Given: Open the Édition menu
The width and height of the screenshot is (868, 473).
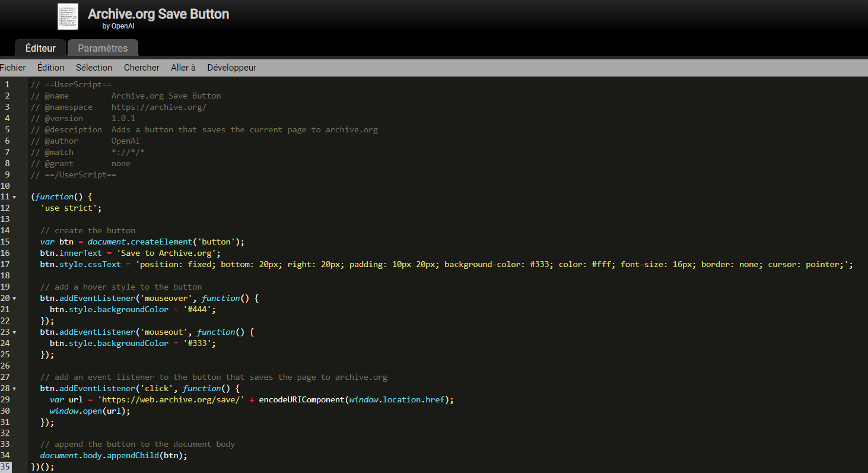Looking at the screenshot, I should [50, 68].
